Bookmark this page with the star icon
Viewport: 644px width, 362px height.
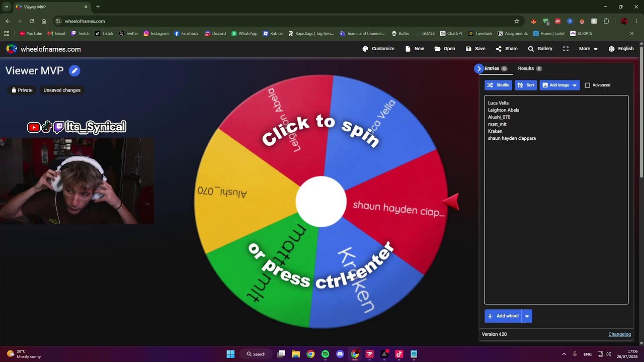point(517,21)
